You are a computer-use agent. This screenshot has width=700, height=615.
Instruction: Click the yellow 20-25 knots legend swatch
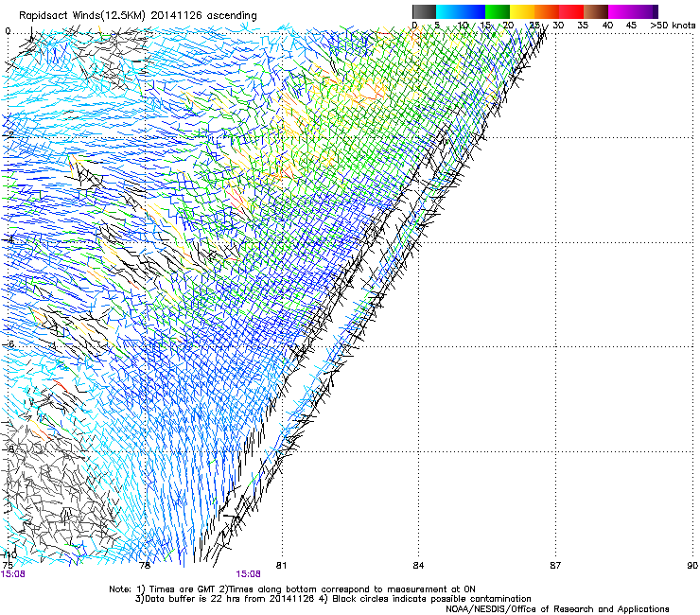point(522,11)
